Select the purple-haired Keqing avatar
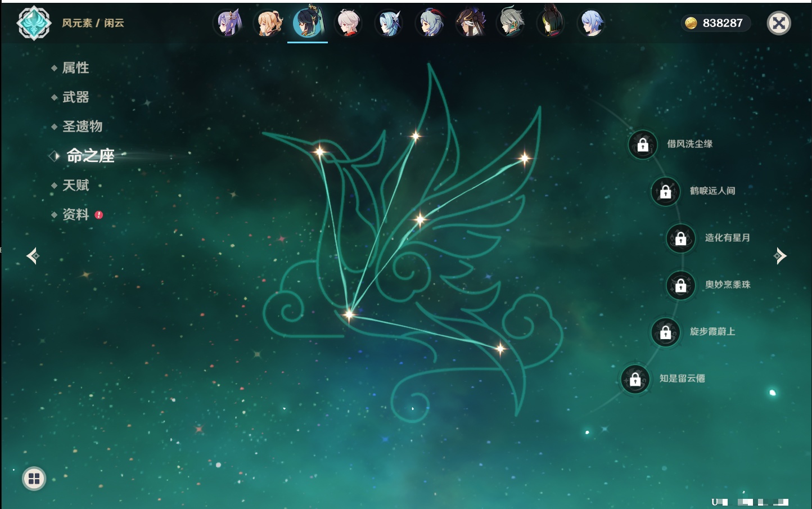 click(x=227, y=24)
